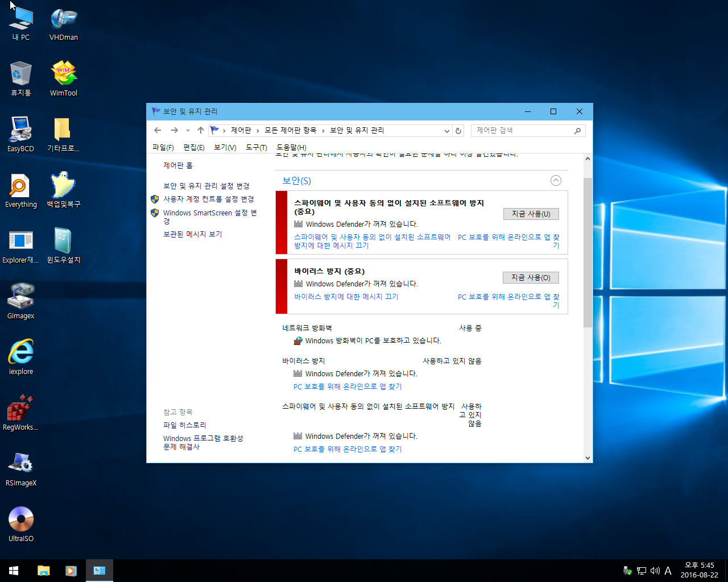Open the 모든 제어판 항목 breadcrumb arrow
This screenshot has height=582, width=728.
pos(323,131)
